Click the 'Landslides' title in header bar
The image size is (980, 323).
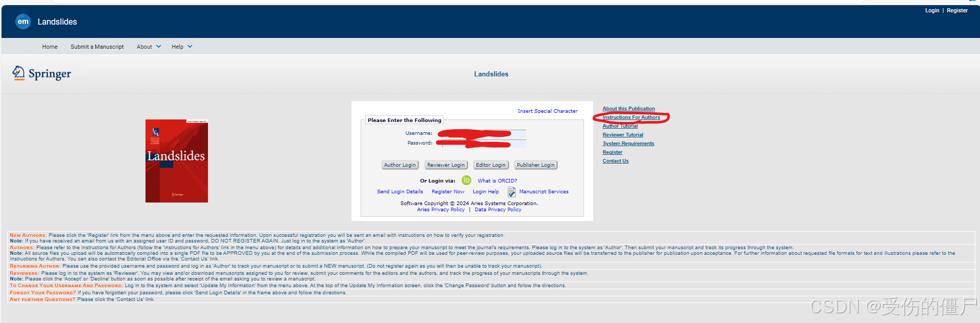click(x=57, y=22)
